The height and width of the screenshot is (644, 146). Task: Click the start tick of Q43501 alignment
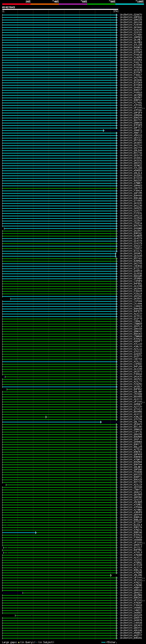point(10,299)
